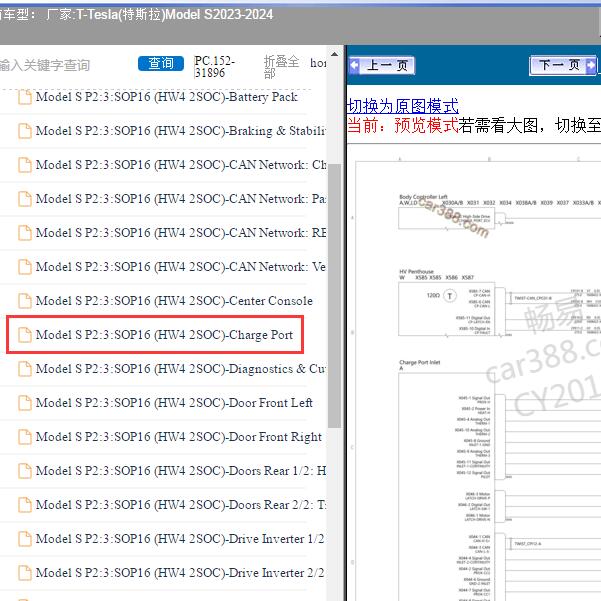Click the document icon beside Center Console

(x=25, y=301)
